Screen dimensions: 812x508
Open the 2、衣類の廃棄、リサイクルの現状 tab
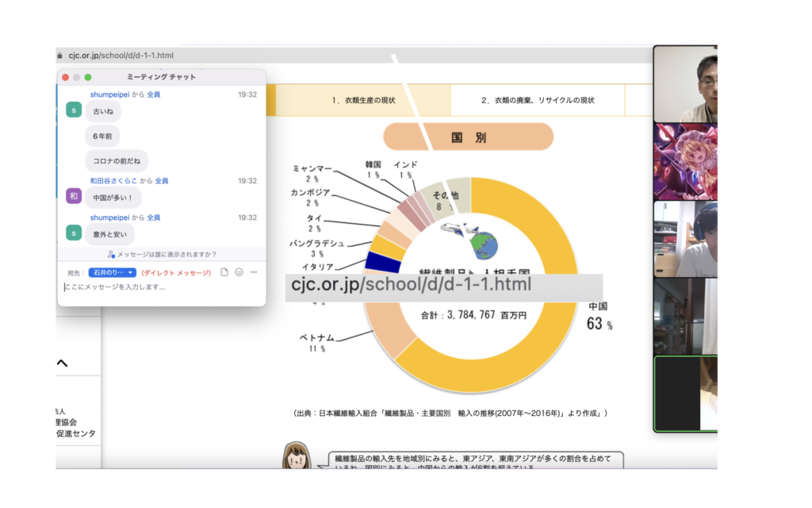[537, 100]
